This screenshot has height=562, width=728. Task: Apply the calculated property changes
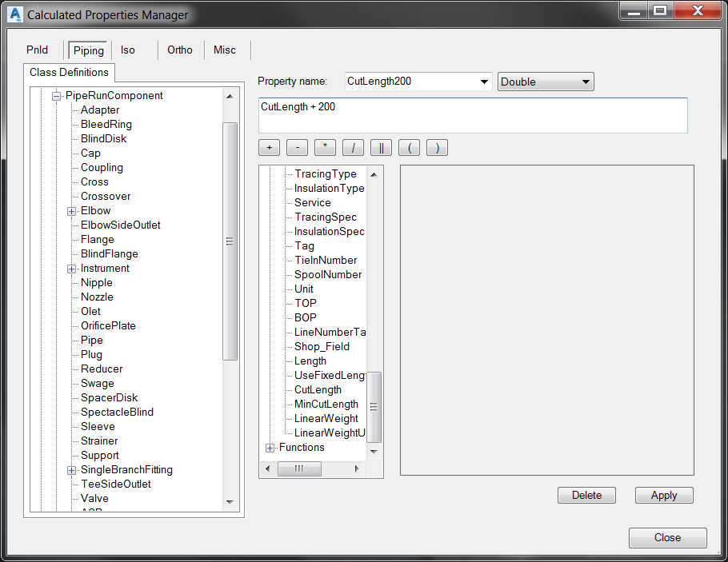[x=664, y=495]
